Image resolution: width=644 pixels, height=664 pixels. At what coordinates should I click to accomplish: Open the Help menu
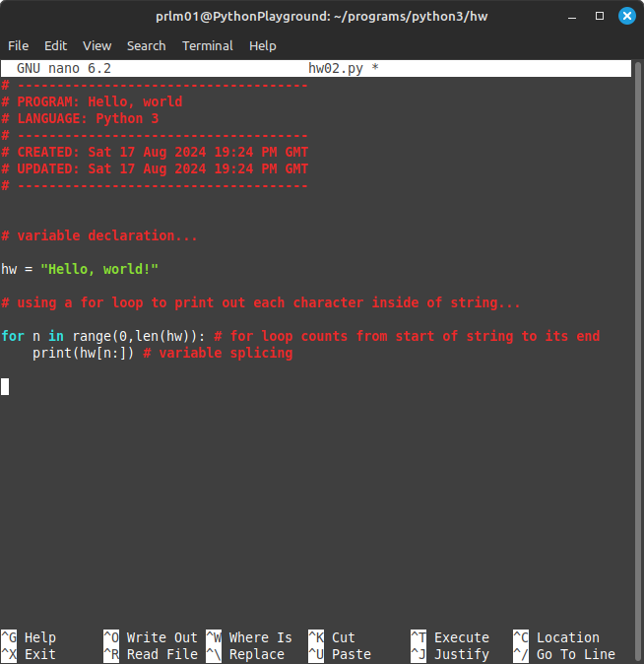pos(263,45)
